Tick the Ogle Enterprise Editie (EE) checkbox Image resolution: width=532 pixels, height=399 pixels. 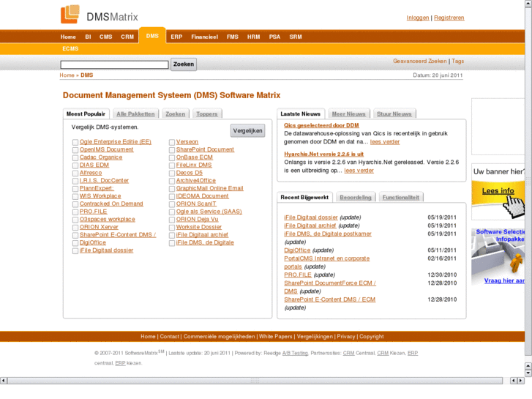click(75, 142)
